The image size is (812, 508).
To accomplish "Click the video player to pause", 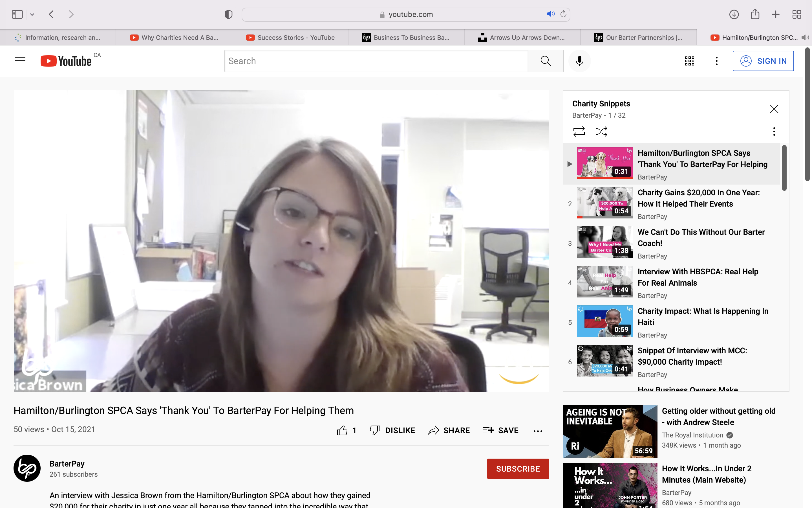I will 281,241.
